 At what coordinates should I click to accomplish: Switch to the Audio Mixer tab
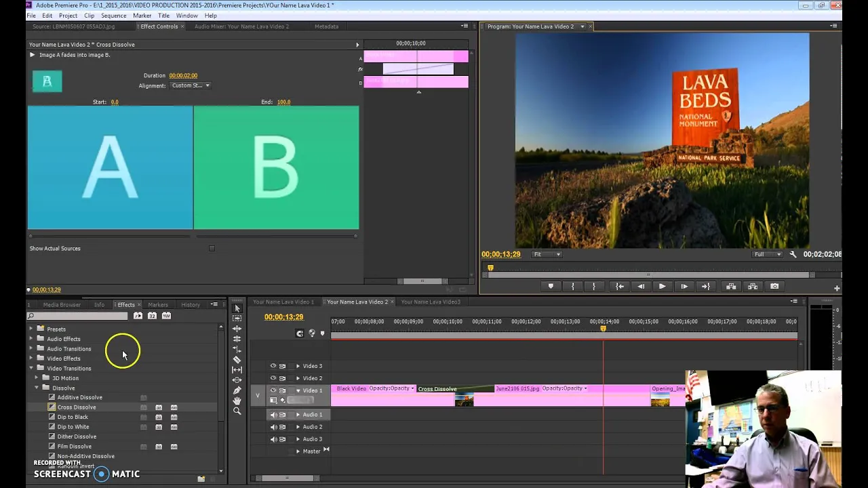pos(241,26)
